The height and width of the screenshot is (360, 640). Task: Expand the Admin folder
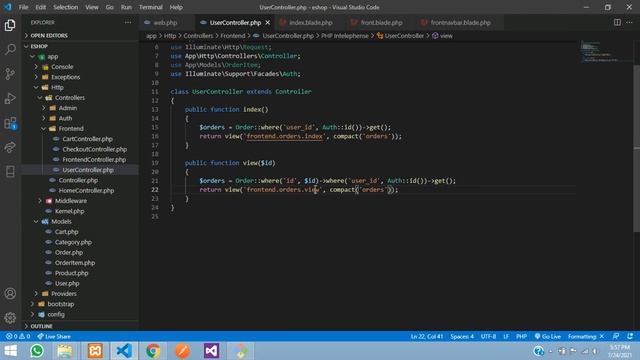(80, 108)
